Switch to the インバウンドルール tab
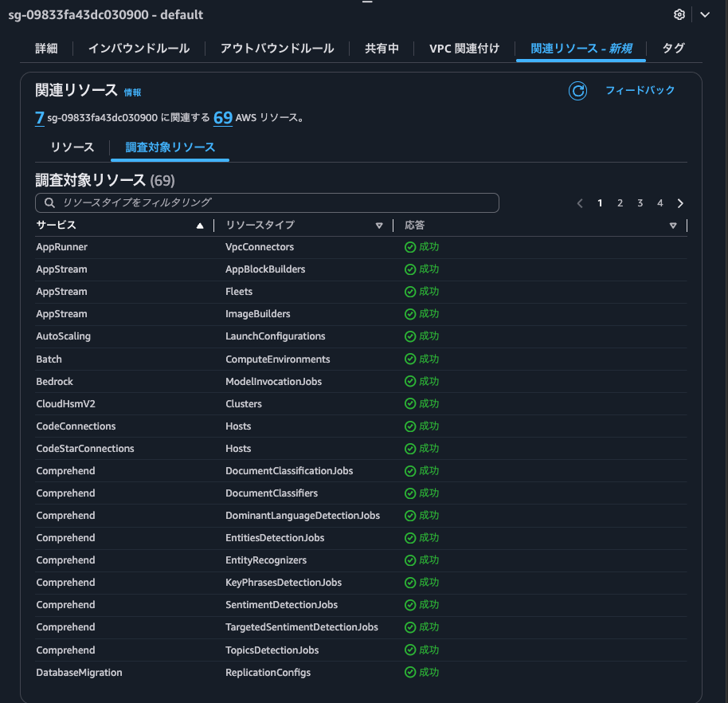This screenshot has height=703, width=728. pos(139,48)
